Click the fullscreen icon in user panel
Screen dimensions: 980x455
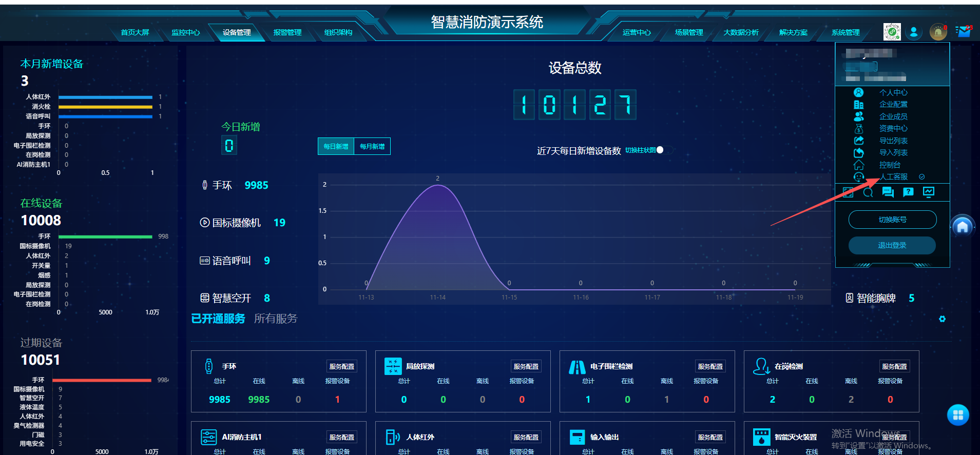848,192
